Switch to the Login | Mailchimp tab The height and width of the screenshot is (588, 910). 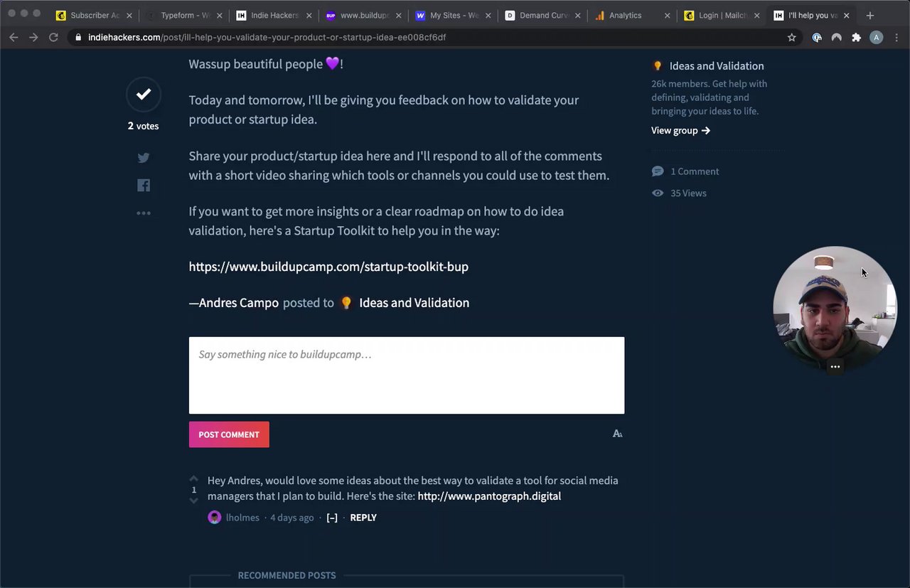(722, 15)
